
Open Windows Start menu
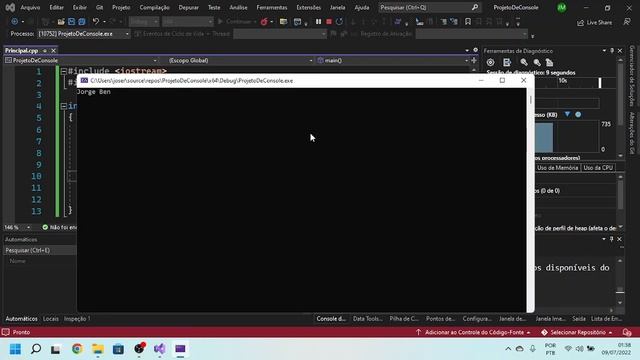point(15,349)
